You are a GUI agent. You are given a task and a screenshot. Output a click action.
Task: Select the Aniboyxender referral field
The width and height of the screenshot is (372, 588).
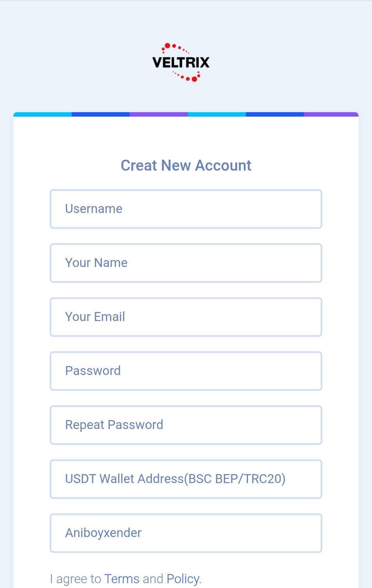tap(186, 533)
